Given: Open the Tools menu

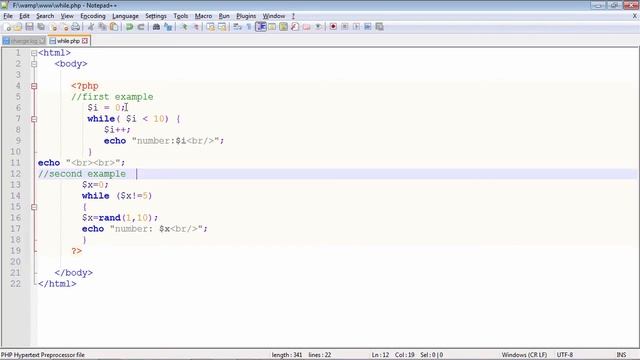Looking at the screenshot, I should [180, 16].
